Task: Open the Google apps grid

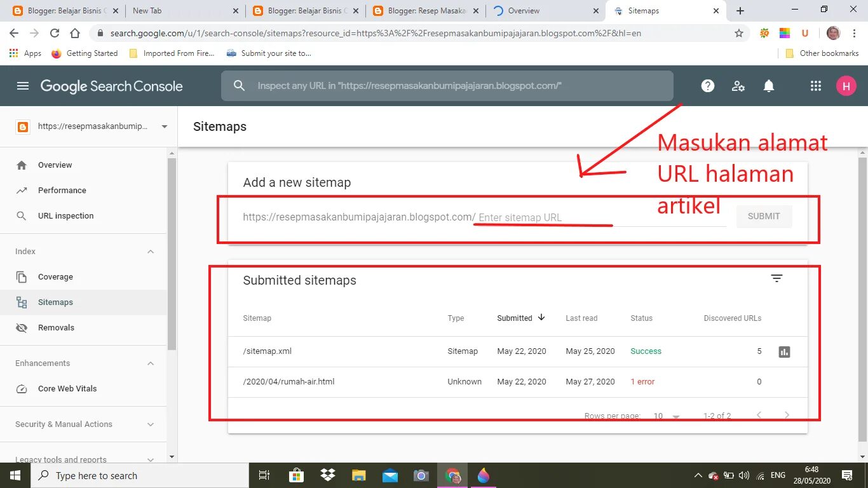Action: tap(816, 86)
